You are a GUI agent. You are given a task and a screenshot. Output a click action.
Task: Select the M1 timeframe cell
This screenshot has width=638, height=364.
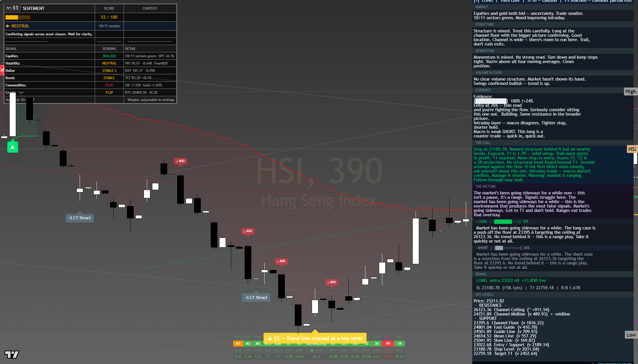[x=238, y=344]
